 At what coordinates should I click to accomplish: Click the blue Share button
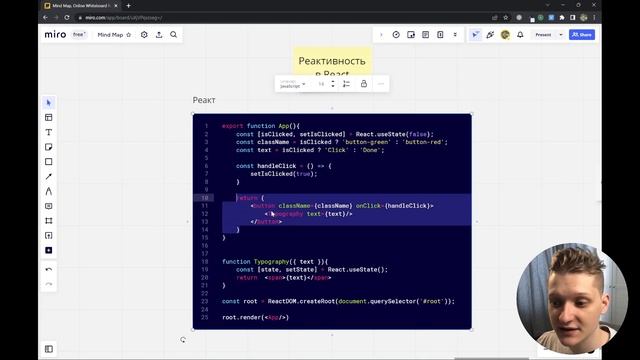tap(582, 35)
